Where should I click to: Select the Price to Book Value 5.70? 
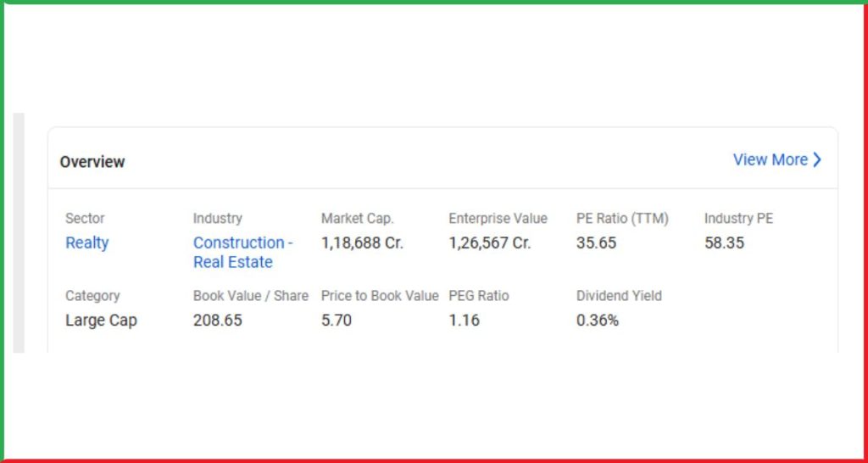[337, 321]
